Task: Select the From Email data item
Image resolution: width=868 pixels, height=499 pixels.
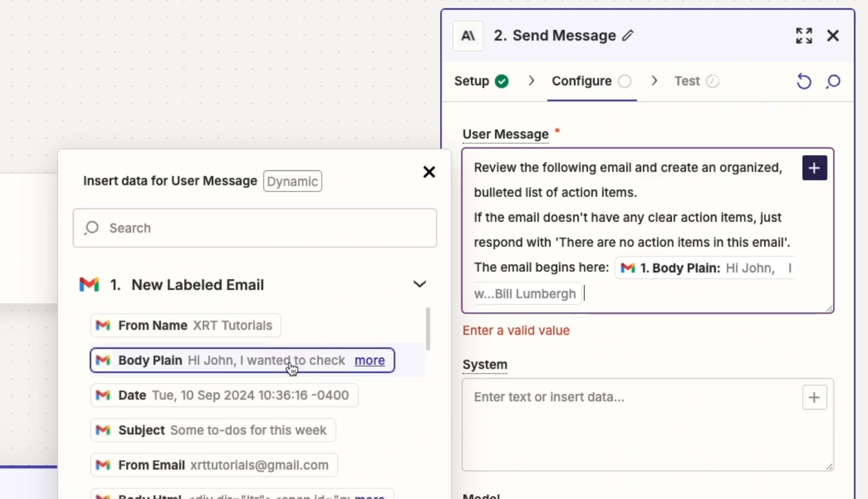Action: click(x=214, y=465)
